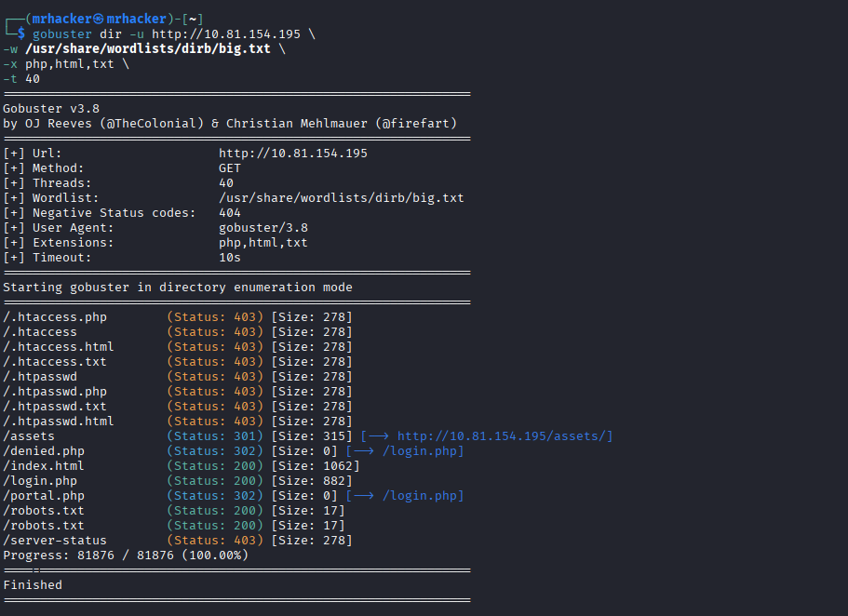Click the /denied.php result path

(44, 451)
